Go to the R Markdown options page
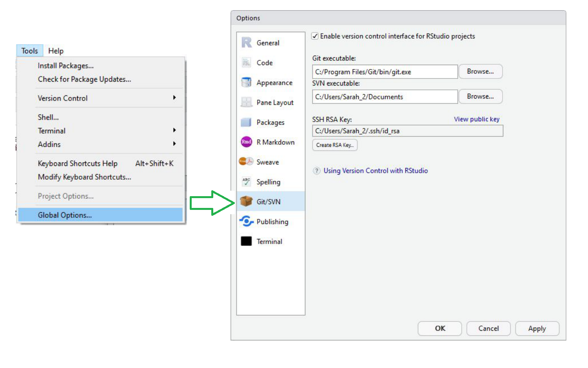Viewport: 588px width, 368px height. click(271, 142)
